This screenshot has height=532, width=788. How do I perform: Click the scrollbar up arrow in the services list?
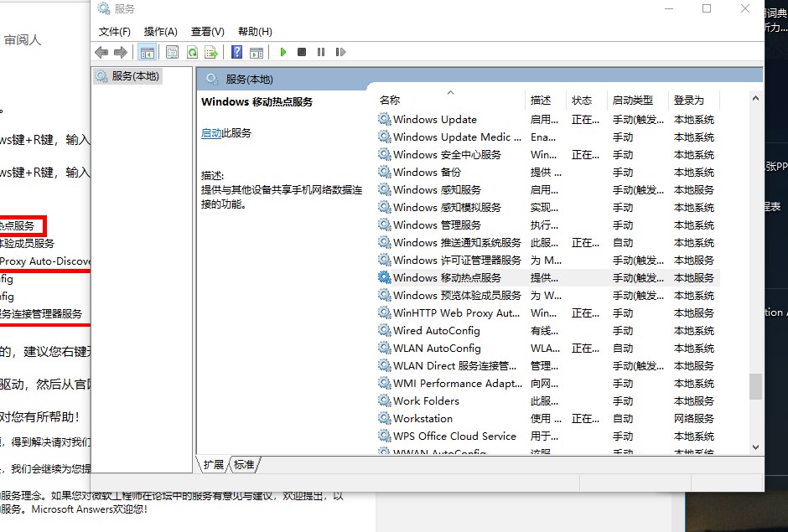(755, 99)
